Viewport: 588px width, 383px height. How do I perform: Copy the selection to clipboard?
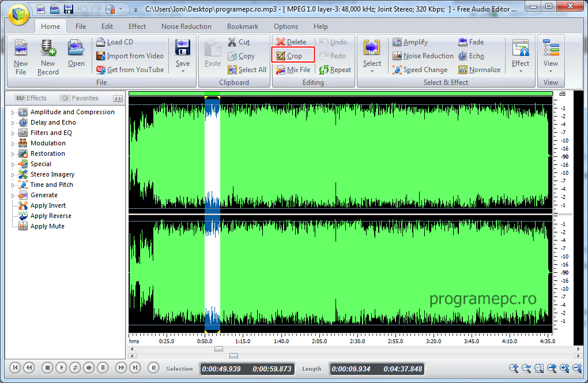242,56
